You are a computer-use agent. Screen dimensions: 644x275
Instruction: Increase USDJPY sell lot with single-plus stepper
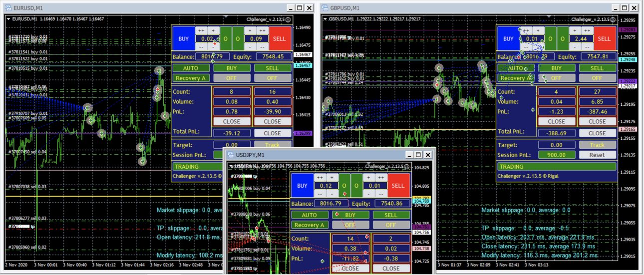coord(368,178)
